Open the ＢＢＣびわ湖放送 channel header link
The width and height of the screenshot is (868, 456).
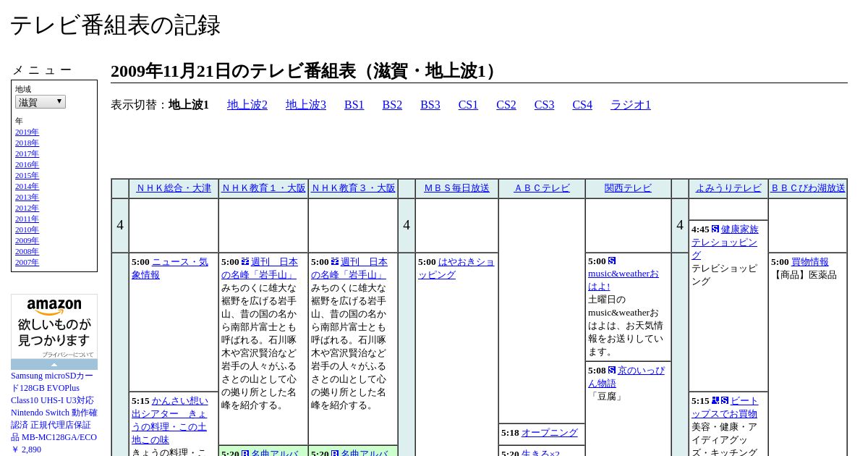807,188
